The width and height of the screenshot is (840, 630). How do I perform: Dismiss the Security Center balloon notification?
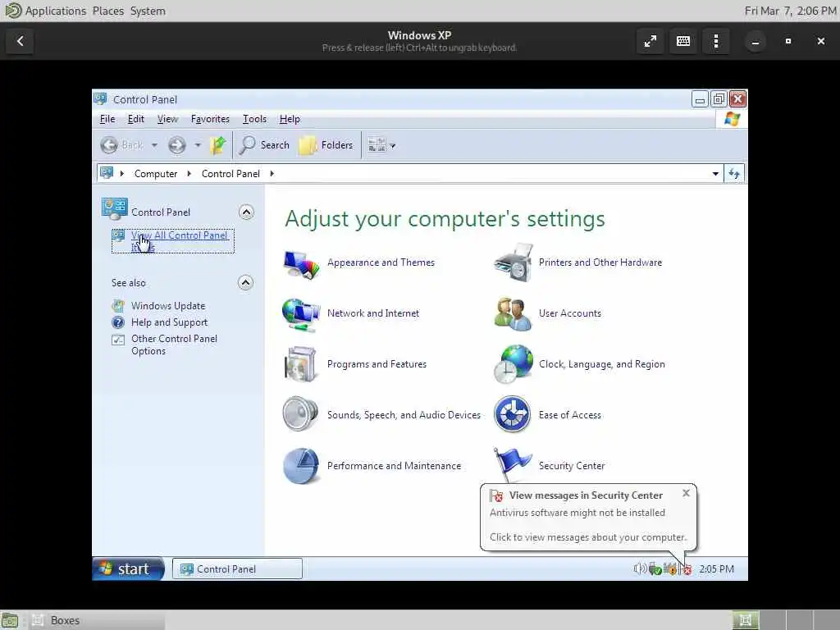(x=686, y=493)
